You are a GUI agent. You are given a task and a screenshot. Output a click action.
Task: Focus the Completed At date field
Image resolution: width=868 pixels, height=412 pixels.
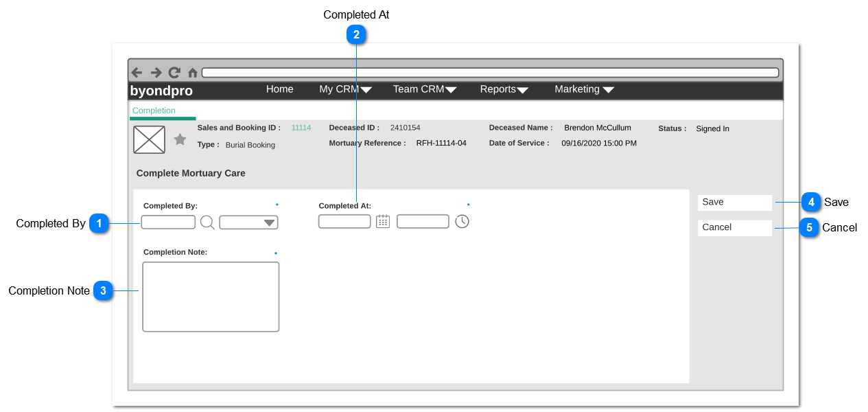(x=344, y=221)
